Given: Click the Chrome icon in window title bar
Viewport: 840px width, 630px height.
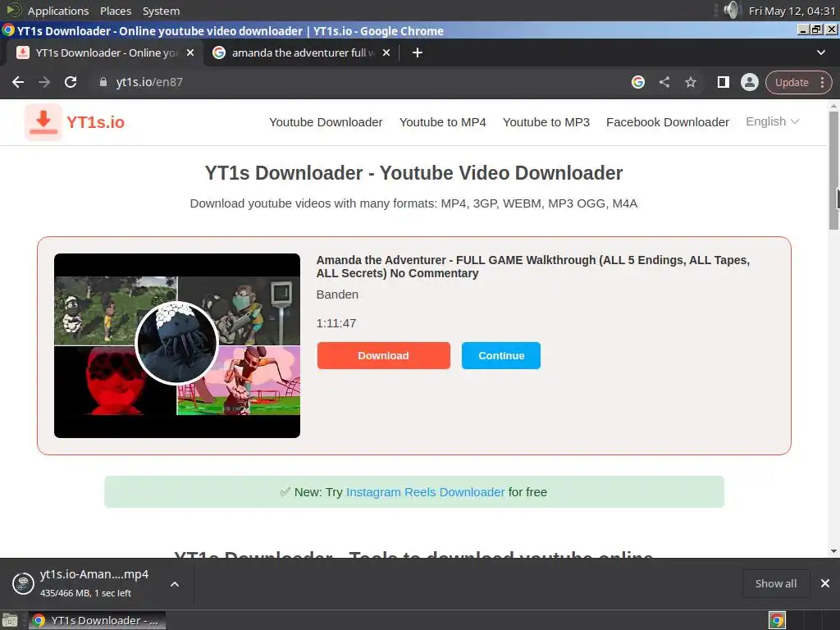Looking at the screenshot, I should tap(8, 30).
